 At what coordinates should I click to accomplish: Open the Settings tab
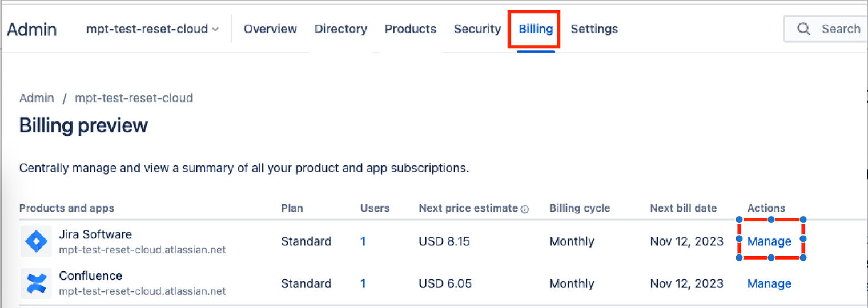tap(594, 29)
